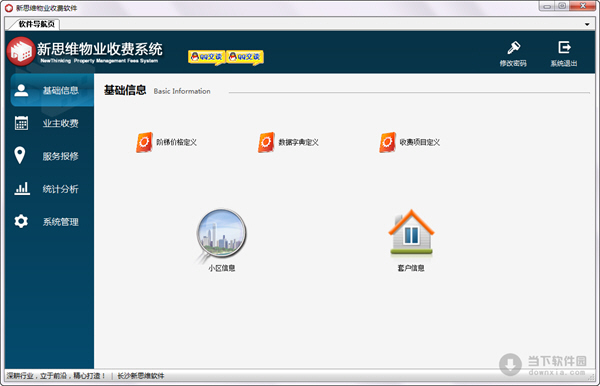Open 收费项目定义 icon
The width and height of the screenshot is (600, 386).
(x=387, y=142)
